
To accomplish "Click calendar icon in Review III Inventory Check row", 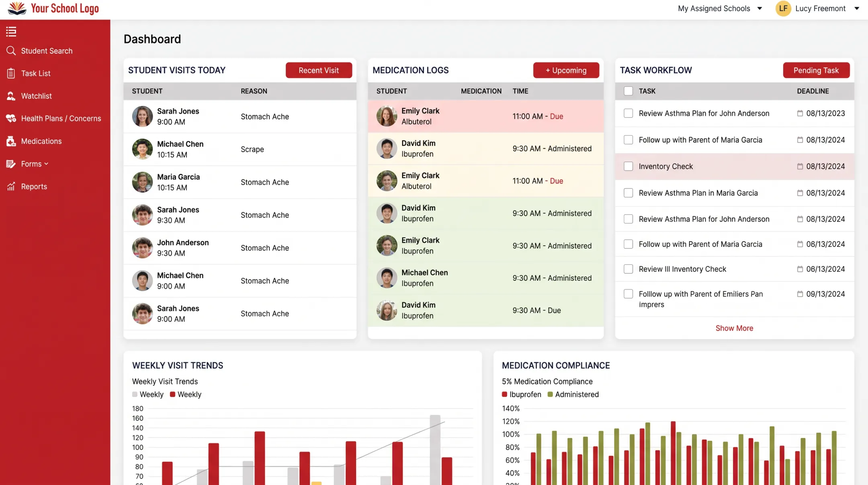I will 800,269.
